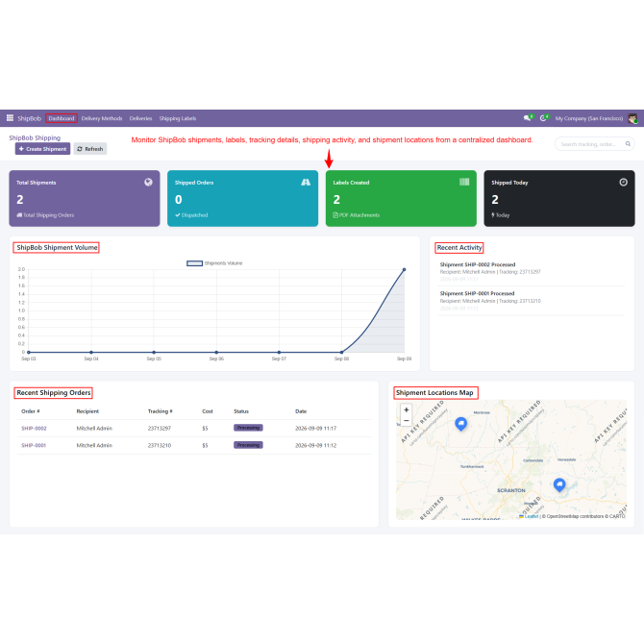The width and height of the screenshot is (644, 644).
Task: Click the clock icon on Shipped Today
Action: point(623,182)
